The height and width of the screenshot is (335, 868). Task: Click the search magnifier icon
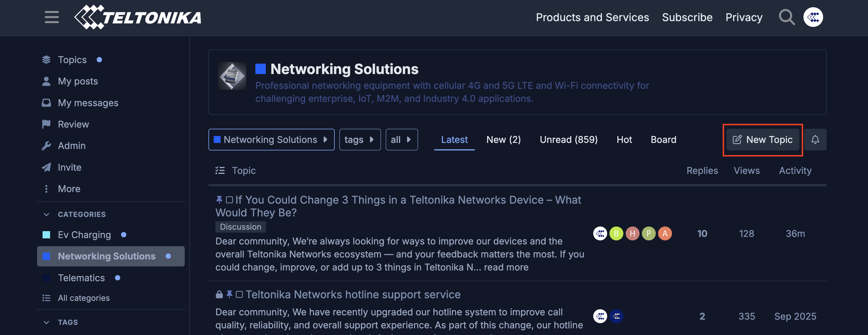786,17
